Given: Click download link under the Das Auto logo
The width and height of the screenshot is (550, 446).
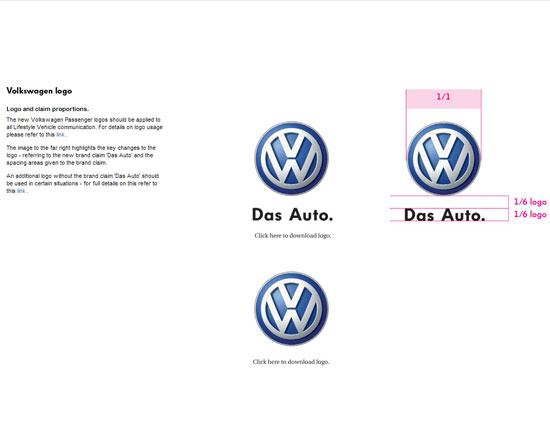Looking at the screenshot, I should pos(293,236).
